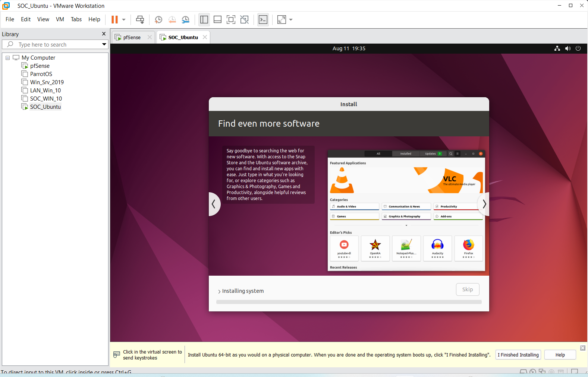
Task: Open the Help menu
Action: coord(94,19)
